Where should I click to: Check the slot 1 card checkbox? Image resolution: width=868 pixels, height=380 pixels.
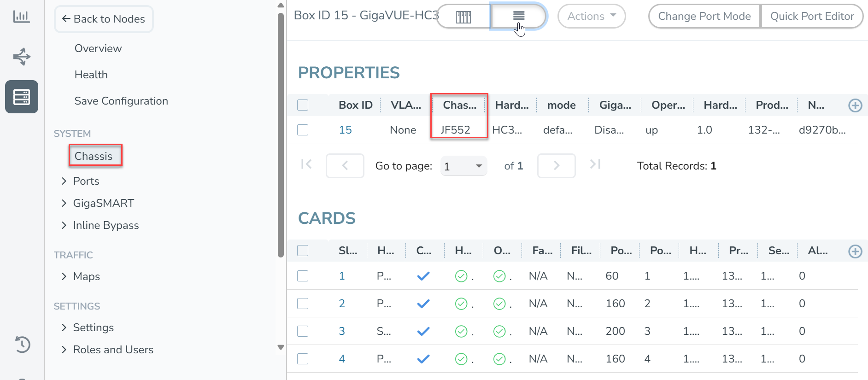303,276
